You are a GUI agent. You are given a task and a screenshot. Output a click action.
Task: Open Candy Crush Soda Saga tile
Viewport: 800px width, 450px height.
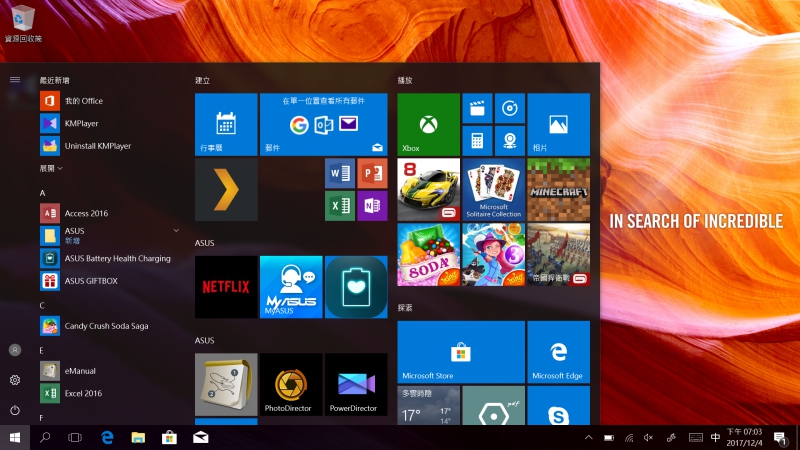428,254
